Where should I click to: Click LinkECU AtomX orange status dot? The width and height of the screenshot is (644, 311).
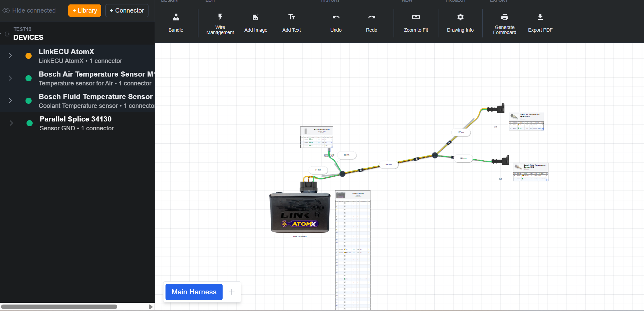(29, 56)
